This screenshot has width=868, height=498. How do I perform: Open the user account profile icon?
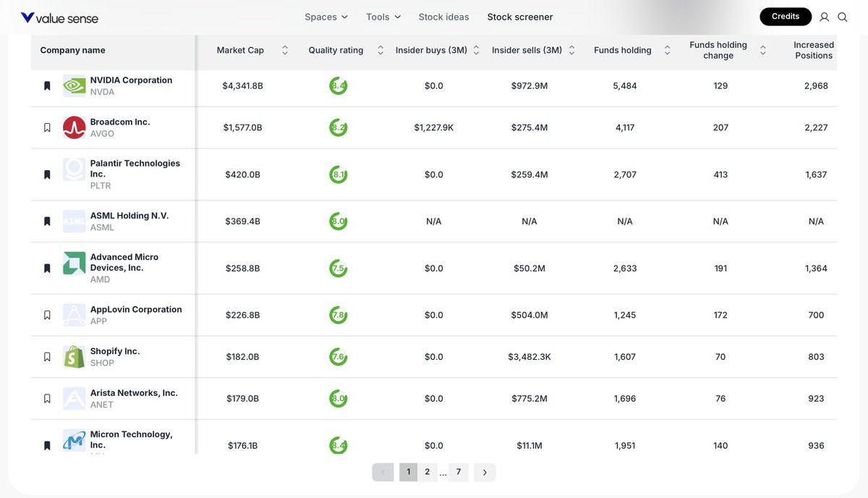click(824, 17)
